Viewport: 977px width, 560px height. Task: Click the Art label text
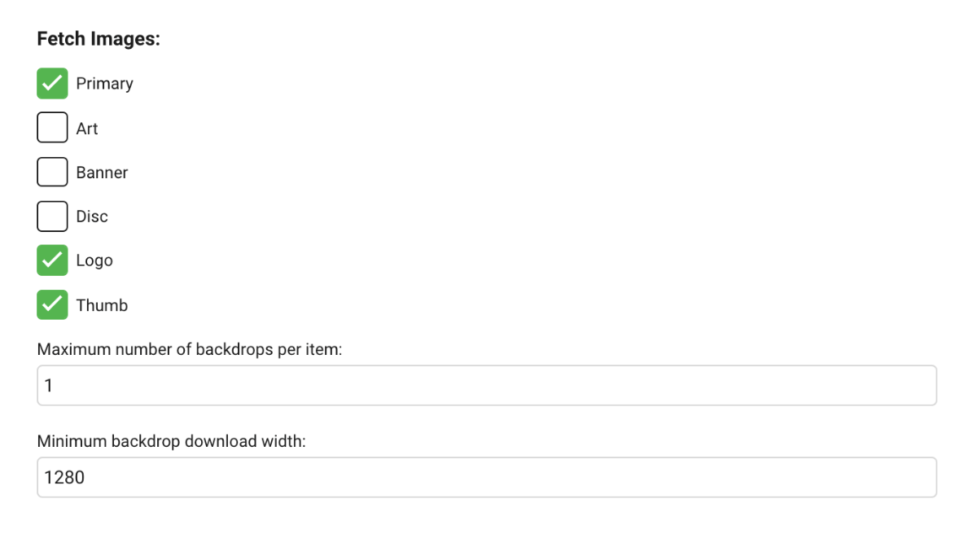click(x=87, y=129)
